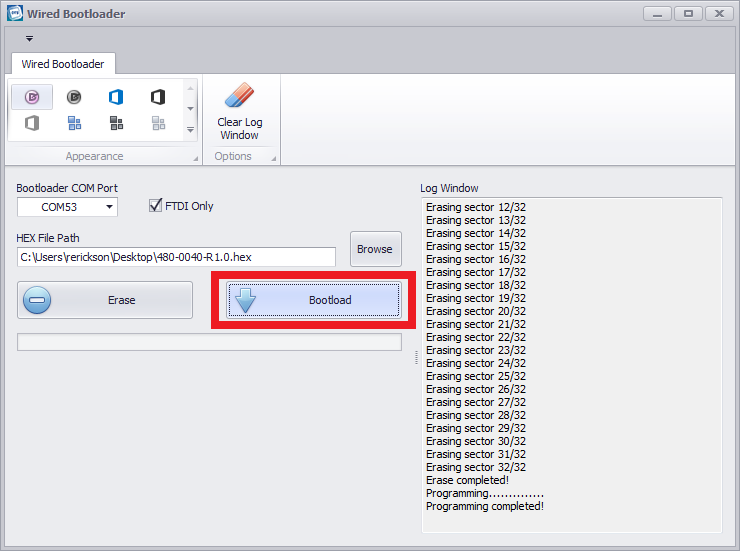Select the blue Office skin icon
This screenshot has width=740, height=551.
click(116, 97)
